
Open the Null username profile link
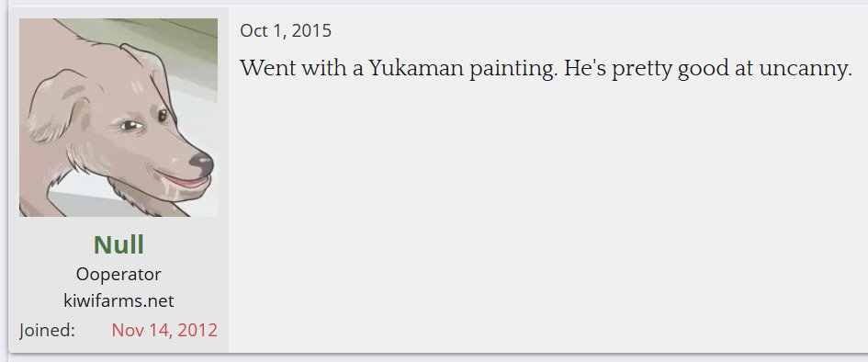(x=118, y=244)
